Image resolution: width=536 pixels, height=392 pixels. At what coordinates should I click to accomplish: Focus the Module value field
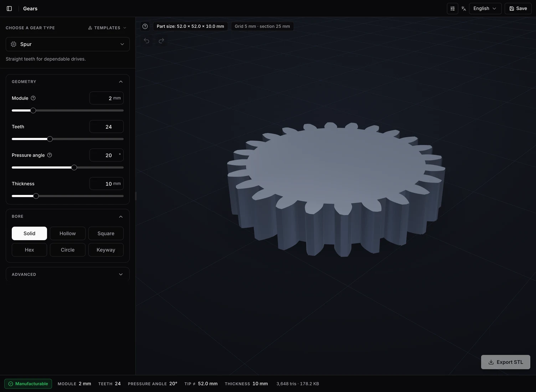(x=107, y=98)
